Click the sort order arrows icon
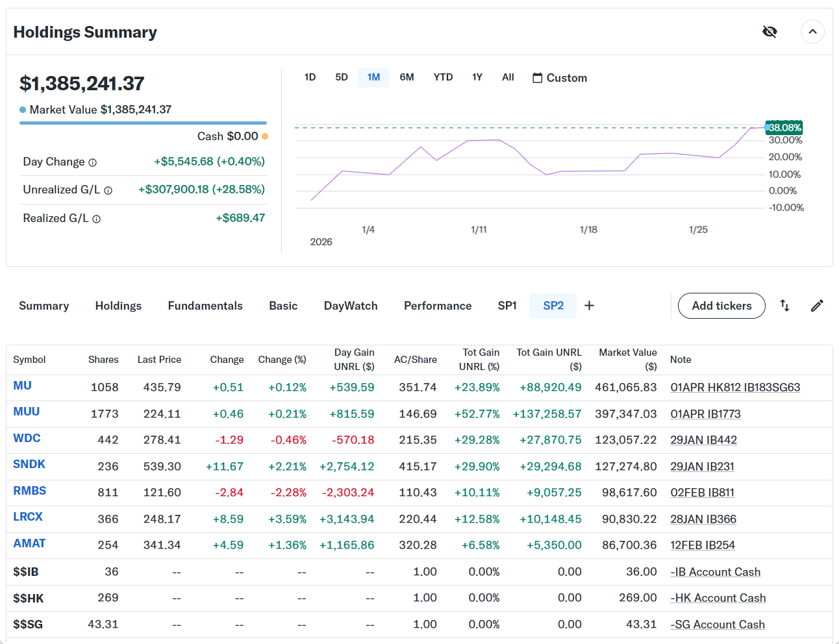This screenshot has height=644, width=839. (784, 306)
